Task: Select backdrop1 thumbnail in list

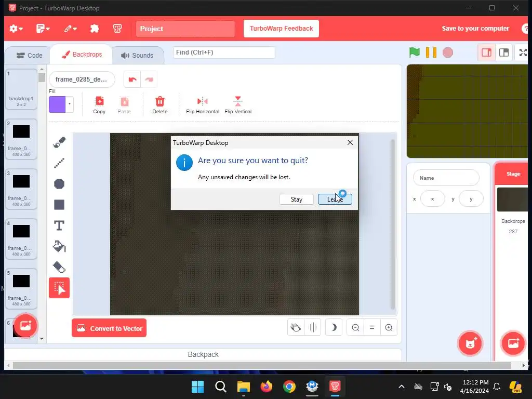Action: point(21,89)
